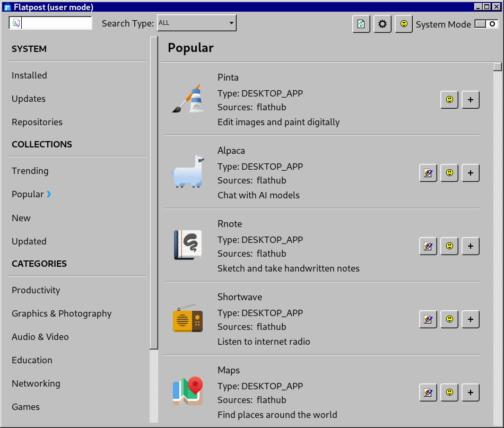Click 'Listen to internet radio' description

click(264, 342)
